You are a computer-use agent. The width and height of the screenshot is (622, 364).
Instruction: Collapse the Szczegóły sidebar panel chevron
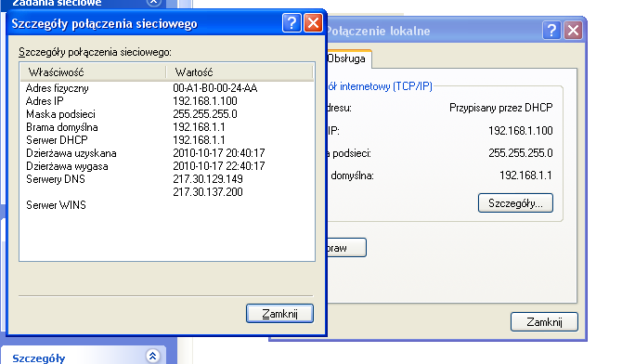153,356
